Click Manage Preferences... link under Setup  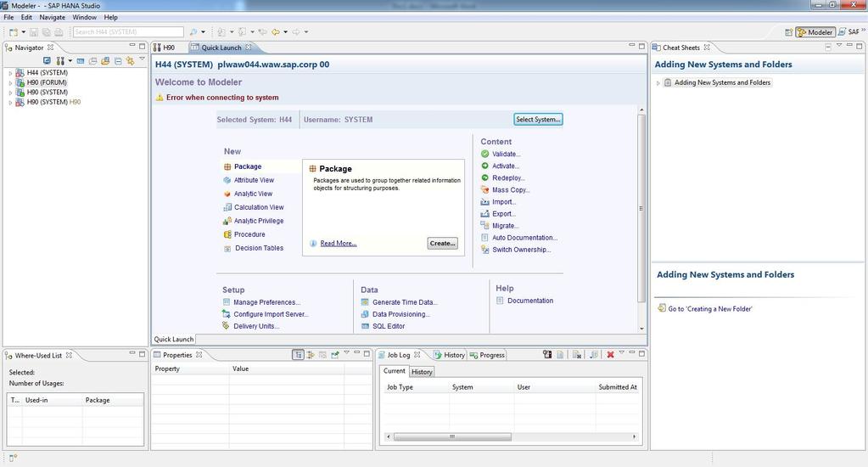[x=266, y=302]
